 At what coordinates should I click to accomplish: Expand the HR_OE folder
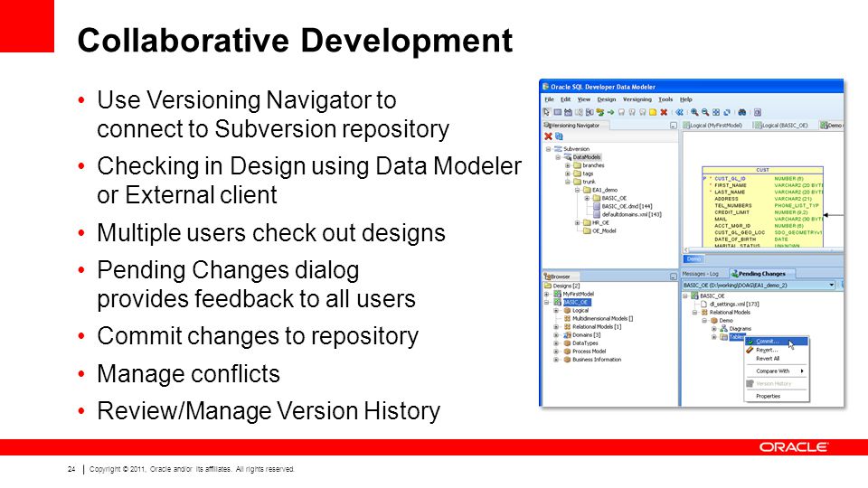pos(578,223)
